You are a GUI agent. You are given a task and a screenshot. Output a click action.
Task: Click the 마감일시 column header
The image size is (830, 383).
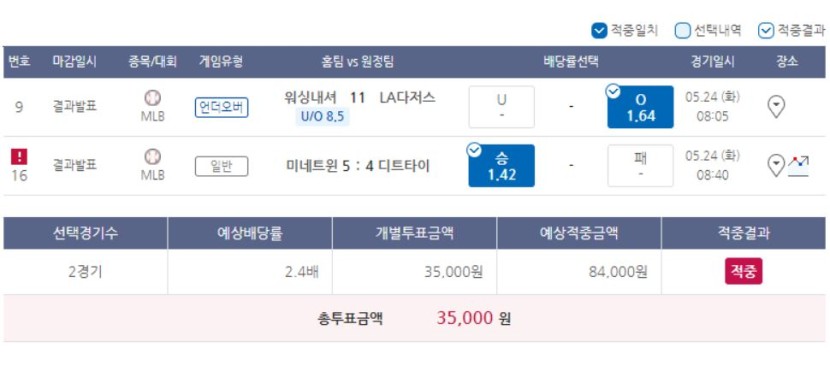75,61
